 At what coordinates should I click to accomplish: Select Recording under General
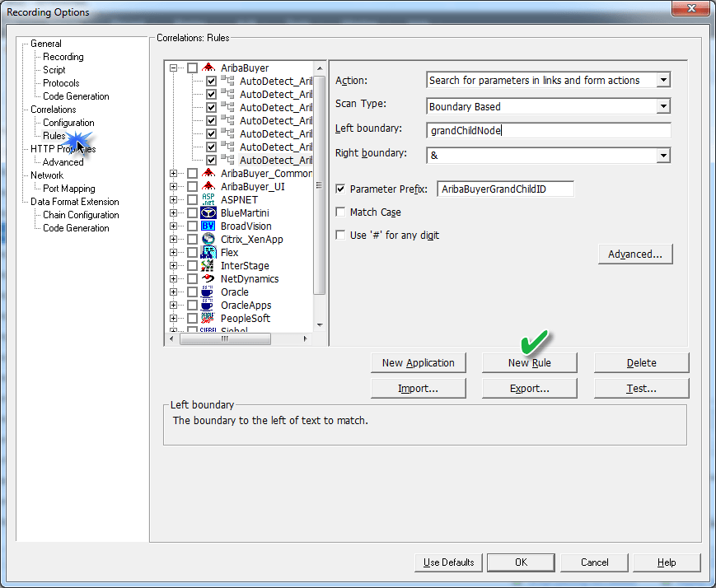click(x=63, y=57)
